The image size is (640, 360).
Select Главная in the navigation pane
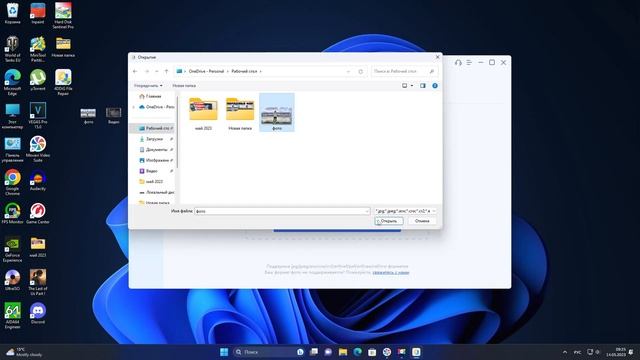[x=151, y=96]
